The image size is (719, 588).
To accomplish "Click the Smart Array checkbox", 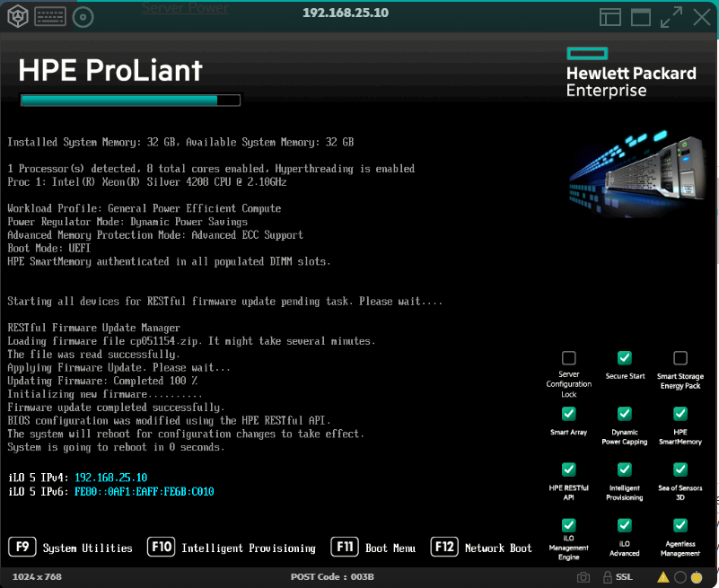I will (x=568, y=414).
